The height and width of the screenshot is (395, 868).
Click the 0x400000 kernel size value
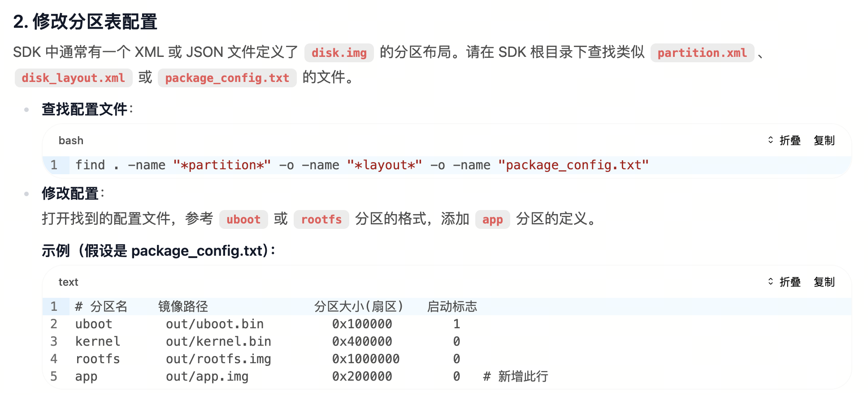(x=362, y=341)
